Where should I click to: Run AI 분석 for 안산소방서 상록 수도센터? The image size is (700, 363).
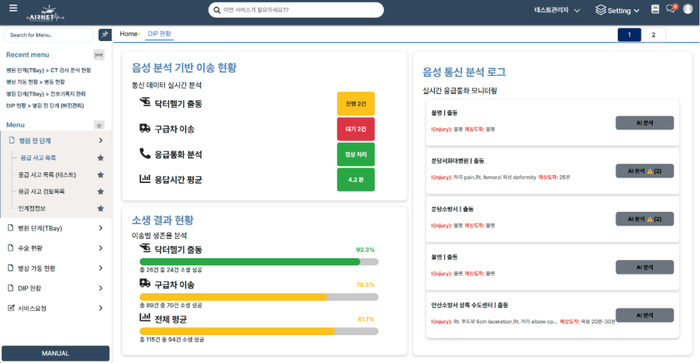tap(645, 315)
